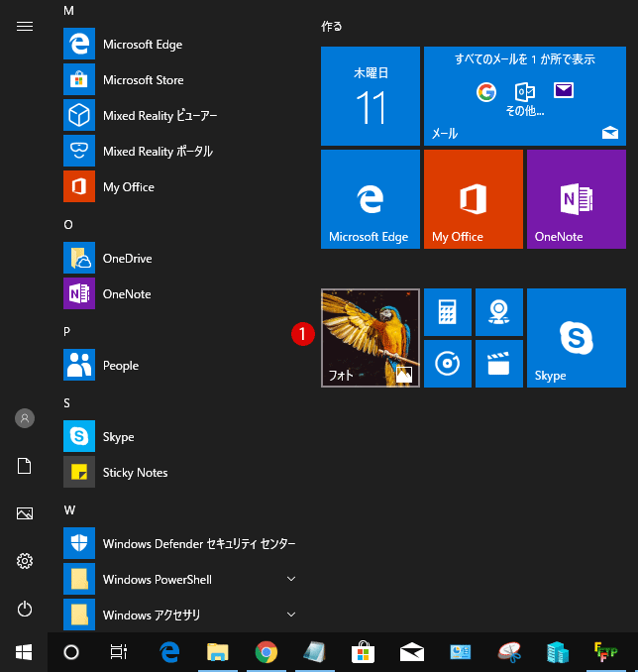Expand the Start menu hamburger navigation
The height and width of the screenshot is (672, 638).
pos(25,27)
